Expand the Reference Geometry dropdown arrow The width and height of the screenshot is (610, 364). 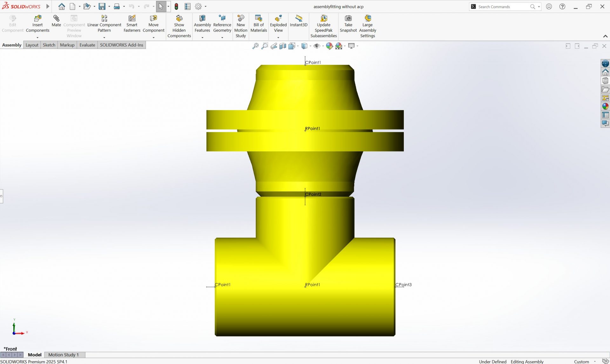222,37
